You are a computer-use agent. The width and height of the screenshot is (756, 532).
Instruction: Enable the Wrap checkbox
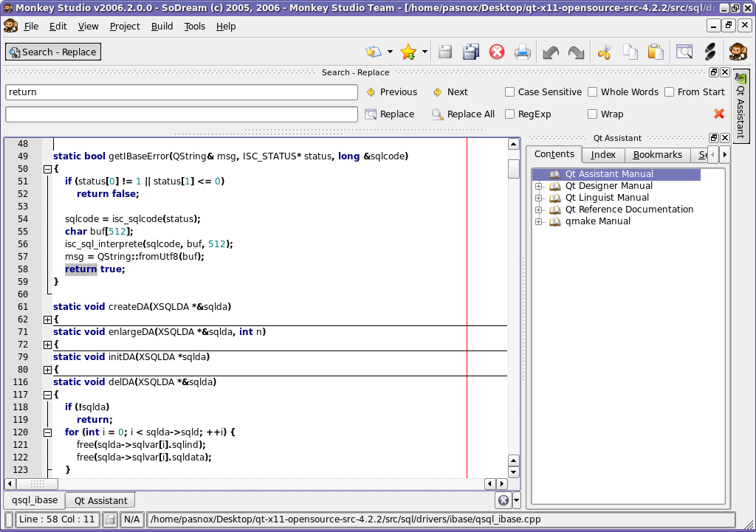pos(593,114)
